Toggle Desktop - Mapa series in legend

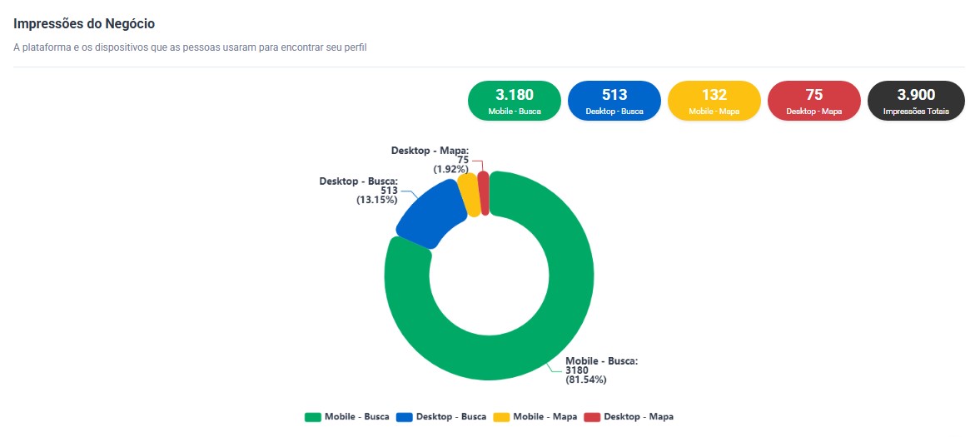638,416
